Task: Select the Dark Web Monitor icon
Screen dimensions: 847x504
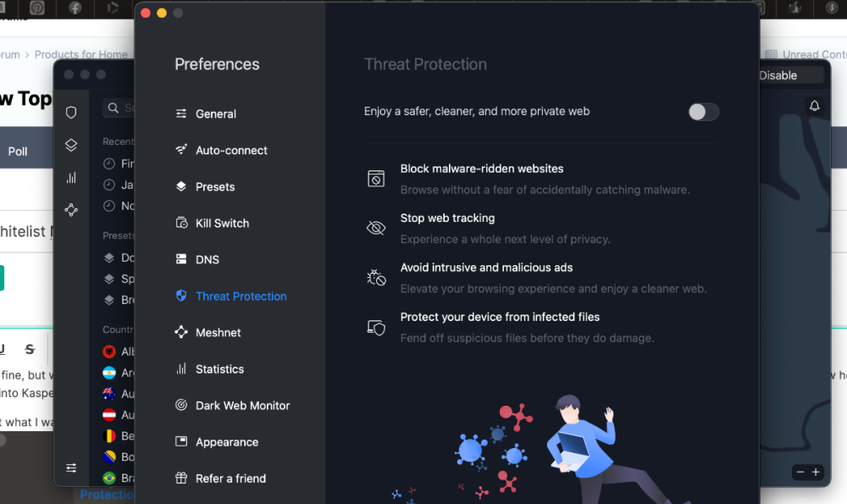Action: [180, 405]
